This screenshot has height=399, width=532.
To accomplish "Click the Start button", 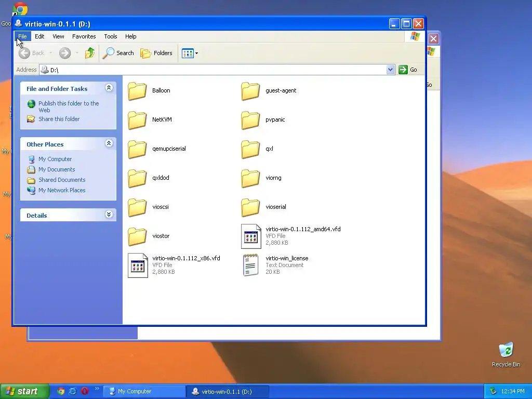I will [x=24, y=392].
